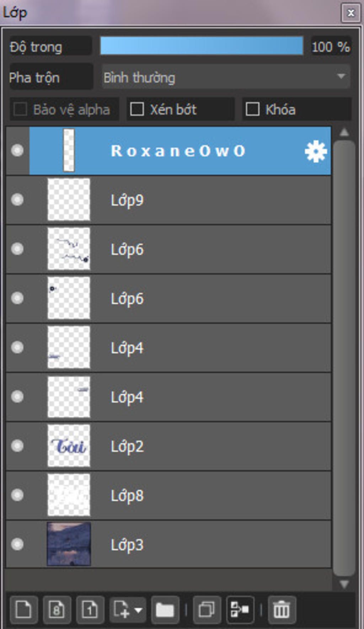Viewport: 364px width, 629px height.
Task: Select the Lớp2 layer
Action: click(168, 446)
